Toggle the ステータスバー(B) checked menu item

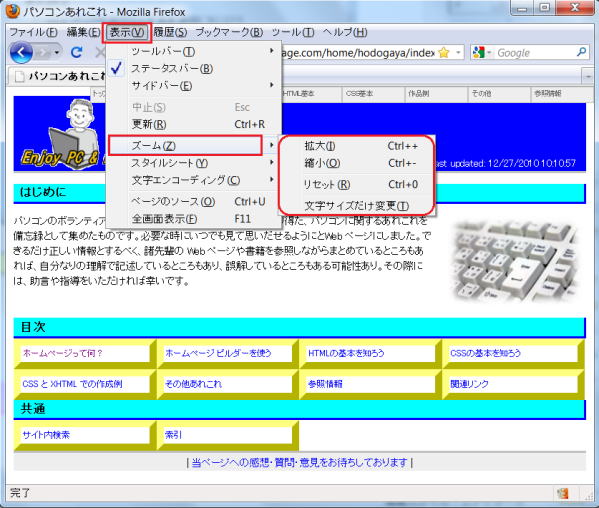point(194,68)
